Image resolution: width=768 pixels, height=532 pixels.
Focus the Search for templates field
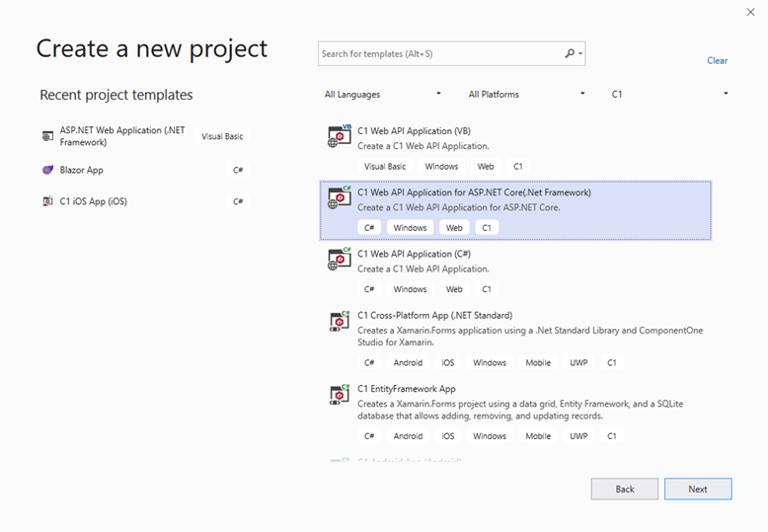pos(439,54)
